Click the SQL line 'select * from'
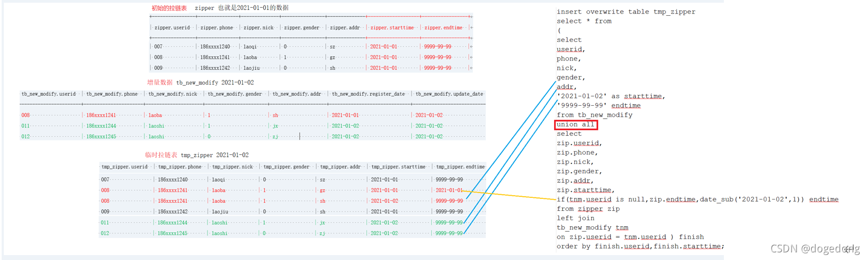The height and width of the screenshot is (260, 868). tap(584, 21)
